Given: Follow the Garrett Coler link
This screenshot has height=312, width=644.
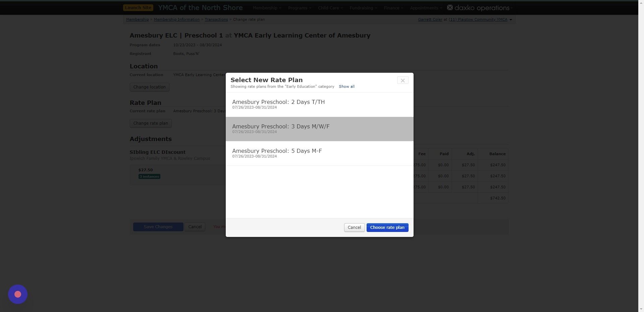Looking at the screenshot, I should tap(430, 19).
